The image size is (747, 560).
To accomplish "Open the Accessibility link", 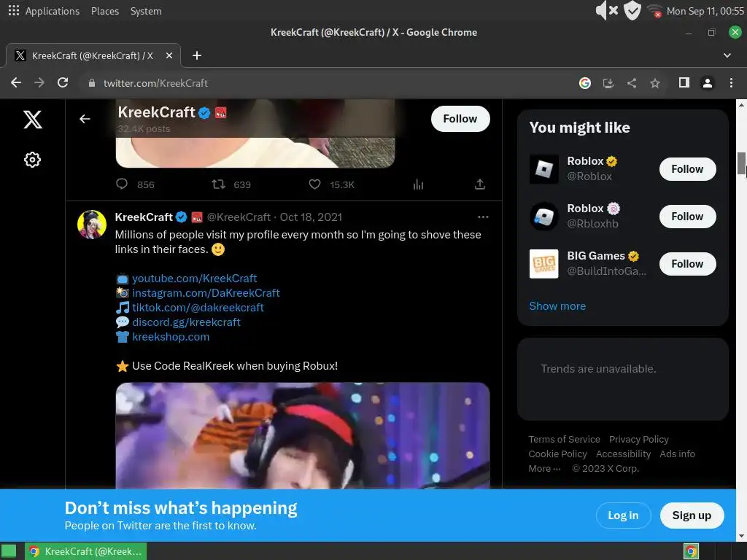I will coord(623,454).
